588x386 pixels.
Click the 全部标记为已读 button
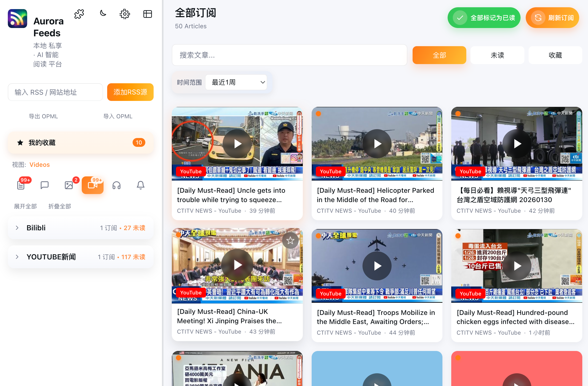click(x=484, y=18)
